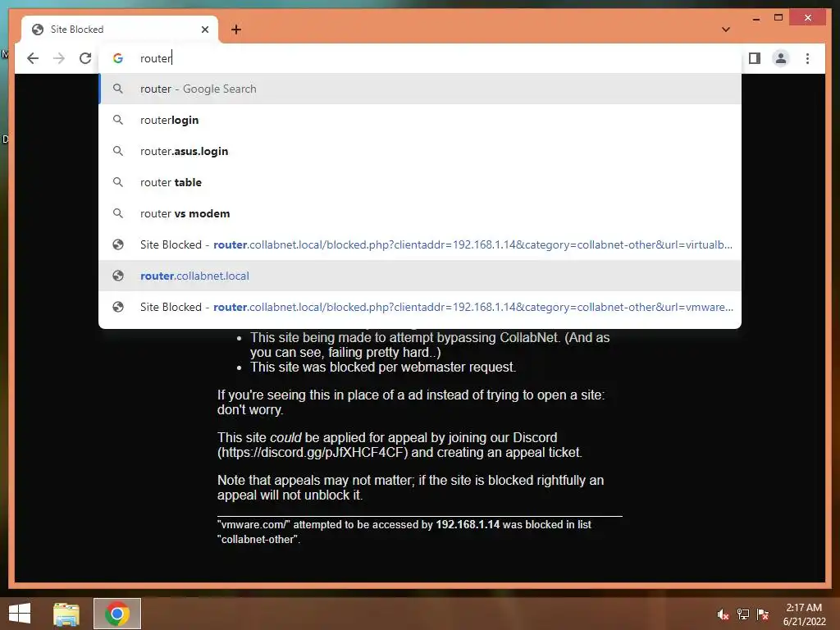Select the Site Blocked tab
The height and width of the screenshot is (630, 840).
point(119,30)
